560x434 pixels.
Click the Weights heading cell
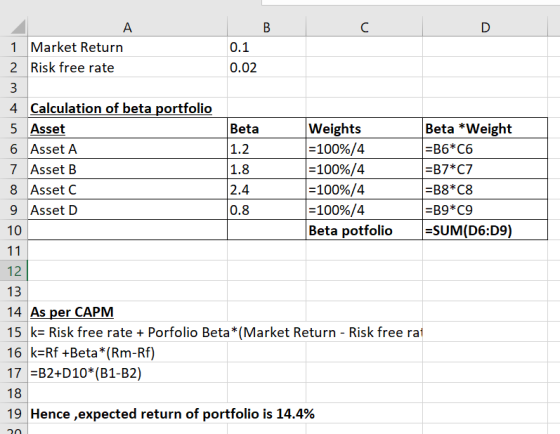pyautogui.click(x=364, y=129)
